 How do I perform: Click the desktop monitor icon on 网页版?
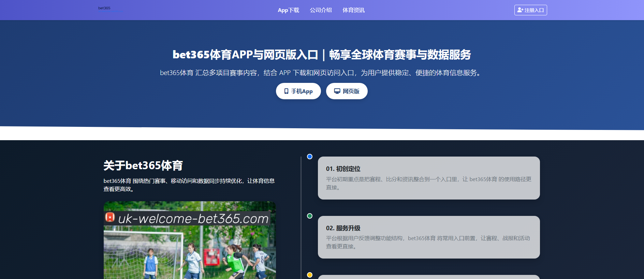point(337,91)
